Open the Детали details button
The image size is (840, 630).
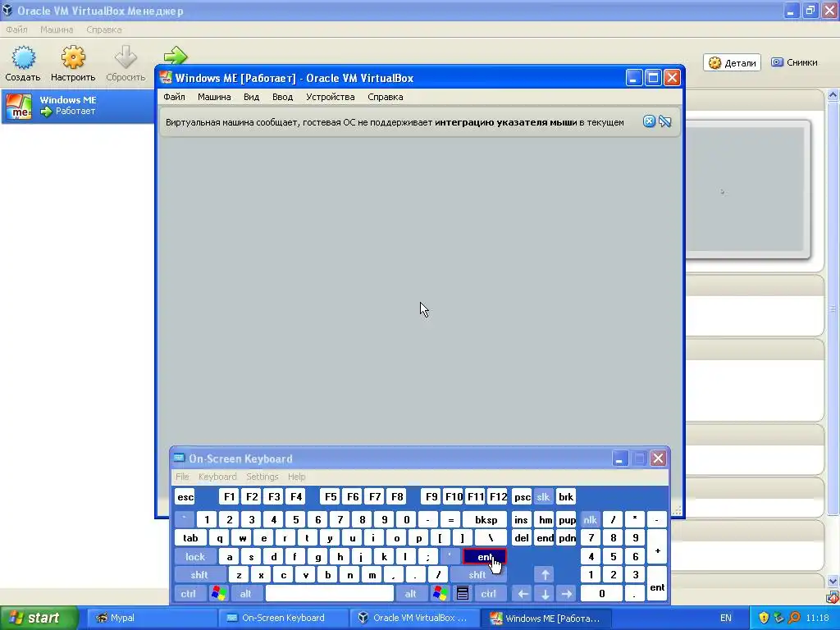click(x=733, y=62)
